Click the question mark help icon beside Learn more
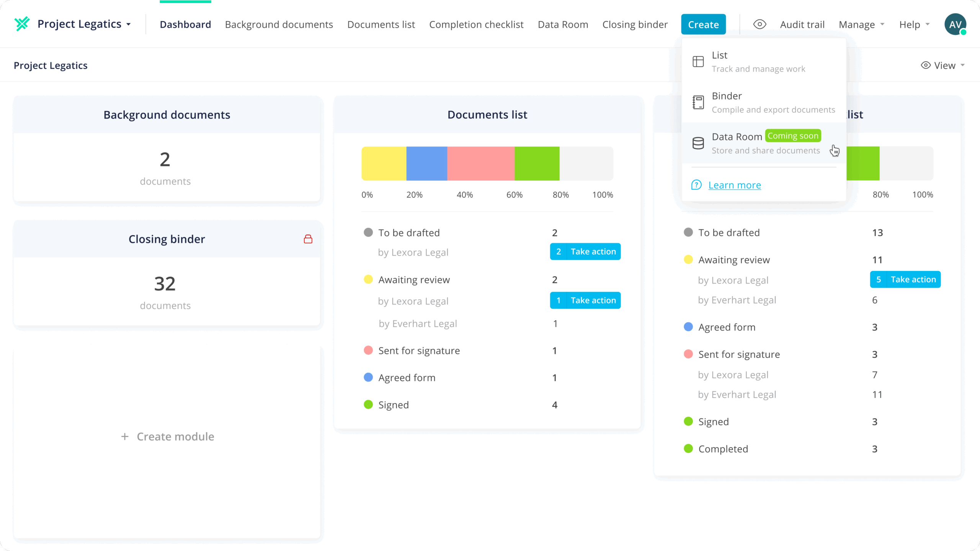Screen dimensions: 980x551 [696, 185]
